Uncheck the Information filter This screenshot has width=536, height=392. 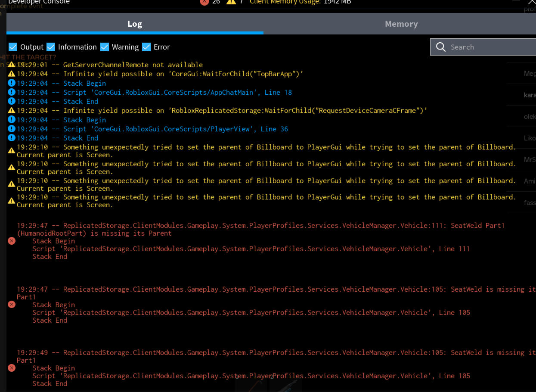pos(51,47)
